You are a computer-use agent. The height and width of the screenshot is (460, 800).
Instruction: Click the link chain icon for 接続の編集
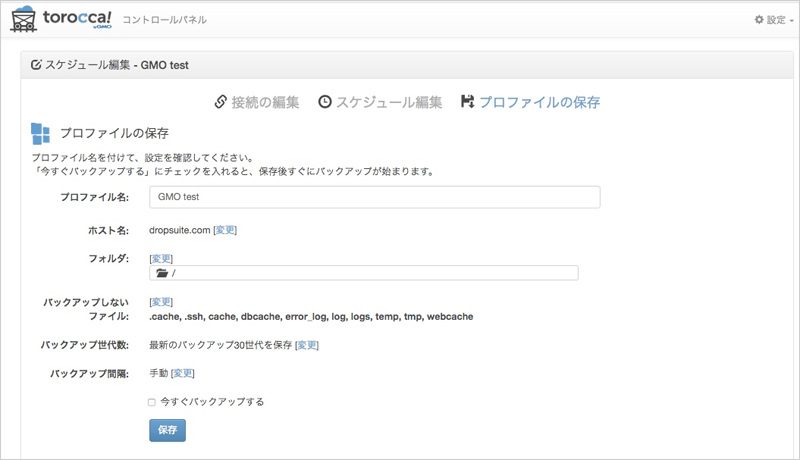(x=220, y=102)
